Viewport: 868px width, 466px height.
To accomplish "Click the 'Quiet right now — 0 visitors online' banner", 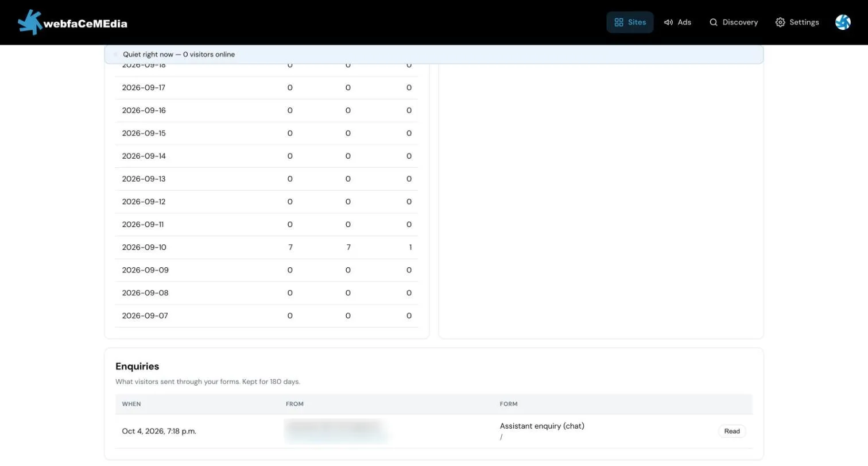I will point(434,55).
